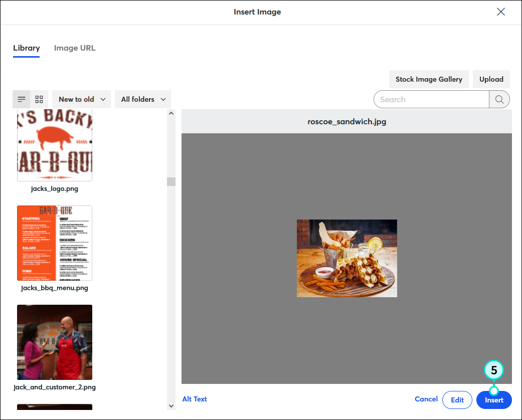Image resolution: width=522 pixels, height=420 pixels.
Task: Close the Insert Image dialog
Action: pyautogui.click(x=500, y=12)
